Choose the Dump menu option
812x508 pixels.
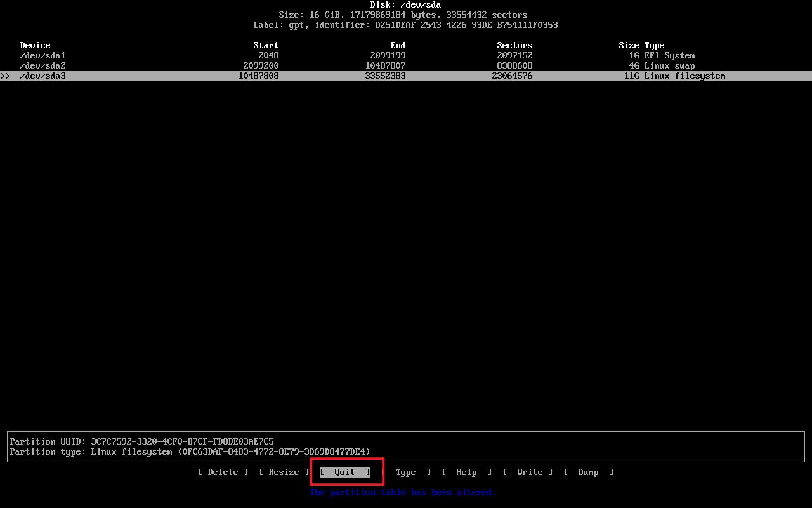588,472
